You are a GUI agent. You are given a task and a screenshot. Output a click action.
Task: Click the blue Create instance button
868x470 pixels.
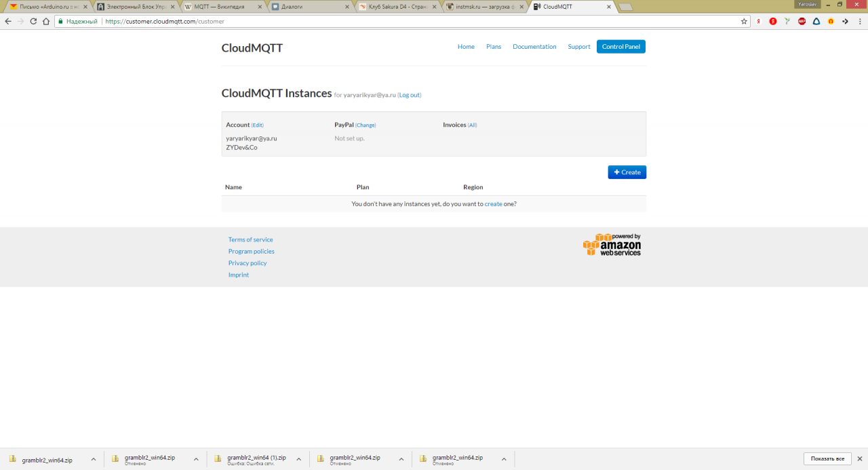pyautogui.click(x=627, y=172)
